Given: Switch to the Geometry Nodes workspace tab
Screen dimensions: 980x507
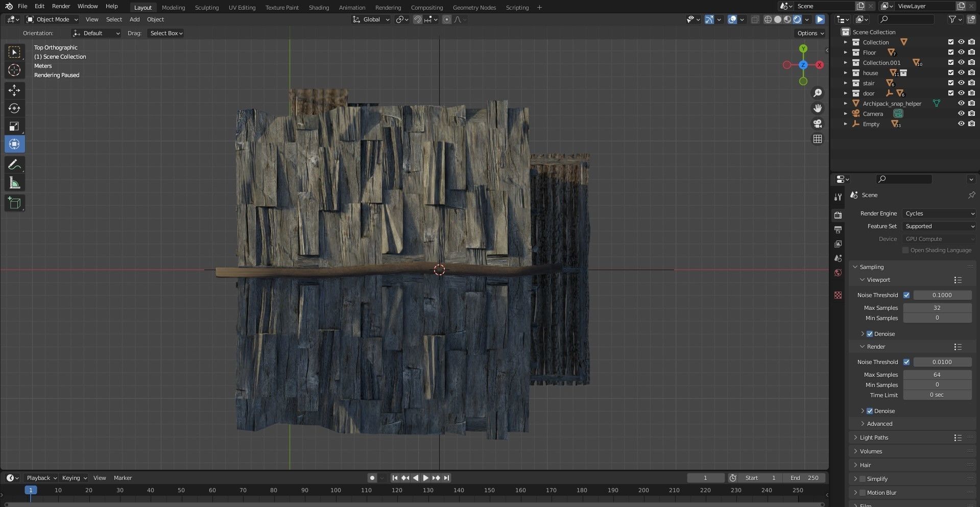Looking at the screenshot, I should coord(474,8).
